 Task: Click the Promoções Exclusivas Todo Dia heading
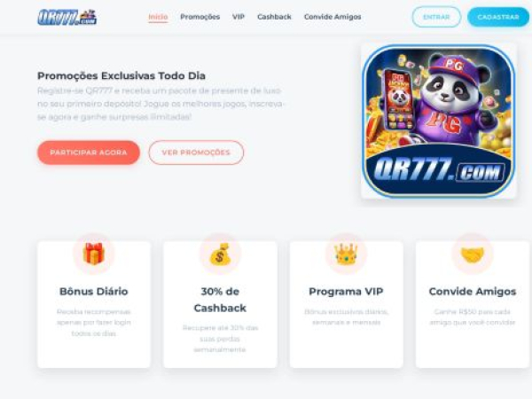tap(121, 75)
